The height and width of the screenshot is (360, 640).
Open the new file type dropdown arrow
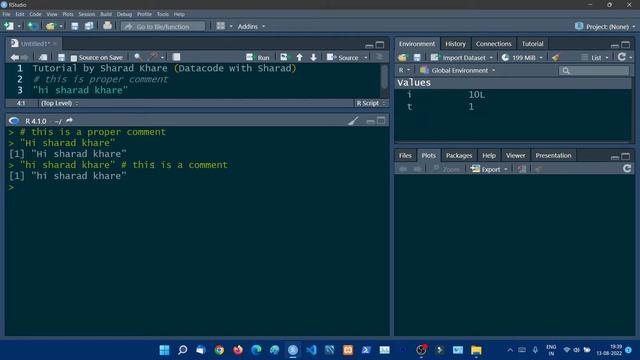[19, 27]
